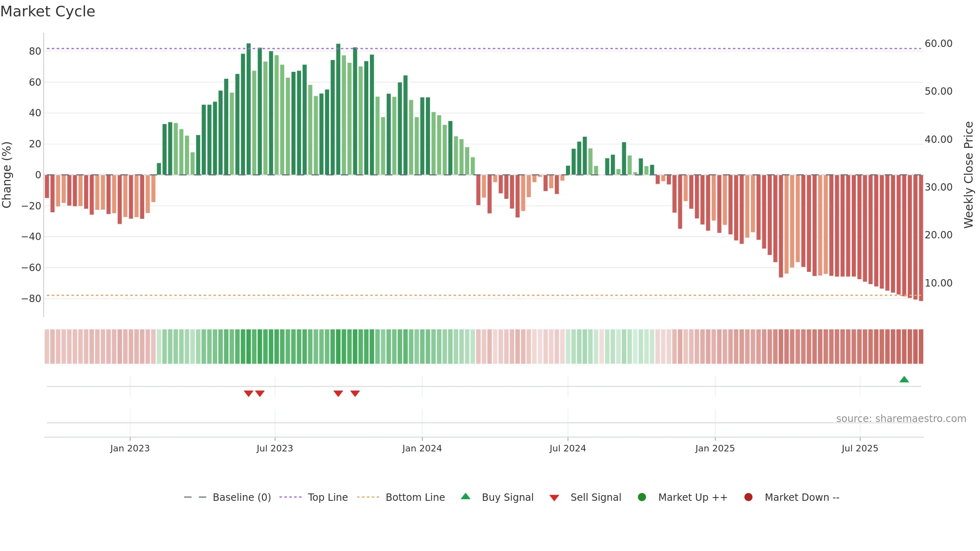Click the last red bar at far right

pos(921,238)
